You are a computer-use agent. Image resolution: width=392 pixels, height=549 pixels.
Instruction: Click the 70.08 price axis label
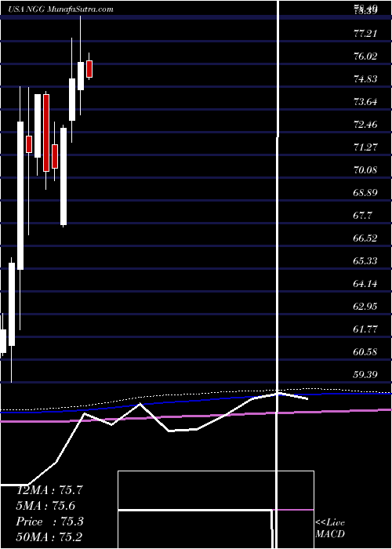pyautogui.click(x=365, y=170)
